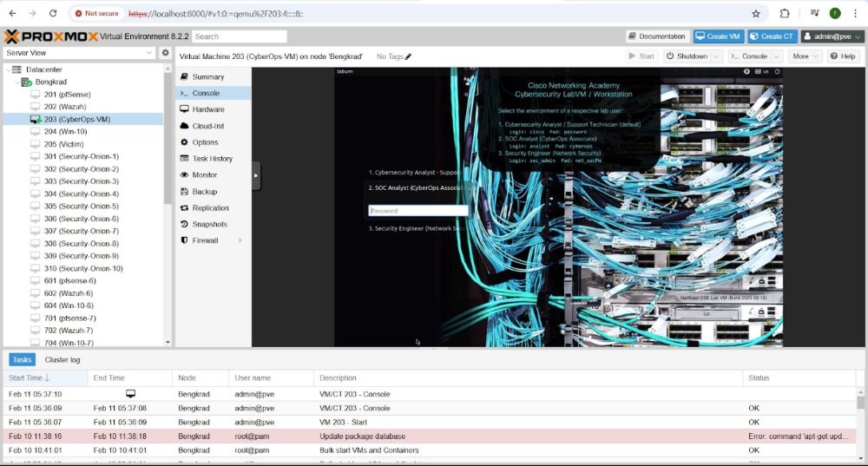Reload the browser page
This screenshot has width=868, height=466.
pos(53,13)
